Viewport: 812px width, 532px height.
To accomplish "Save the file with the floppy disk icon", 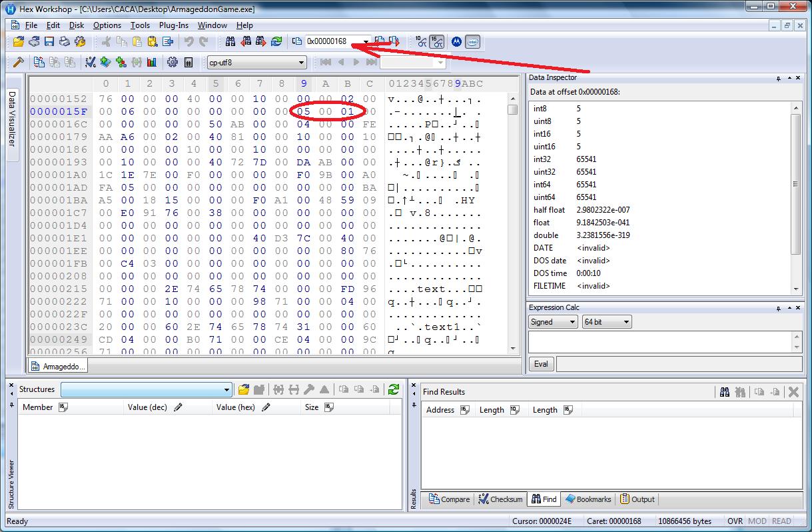I will (x=49, y=41).
